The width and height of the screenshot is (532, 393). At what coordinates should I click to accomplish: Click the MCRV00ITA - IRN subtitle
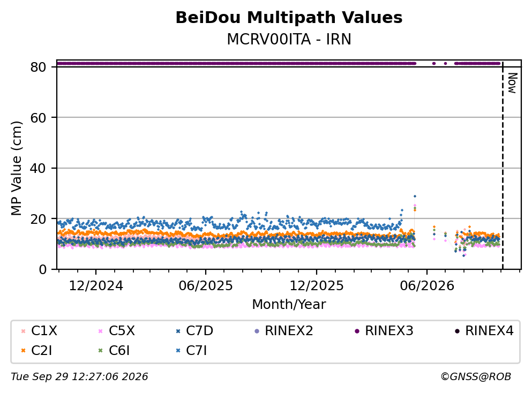click(x=289, y=40)
